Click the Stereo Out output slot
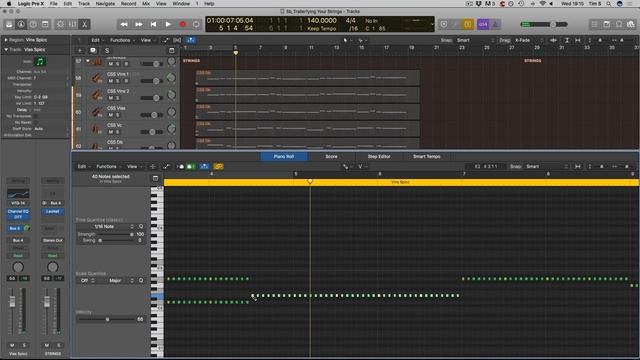640x360 pixels. click(x=53, y=240)
